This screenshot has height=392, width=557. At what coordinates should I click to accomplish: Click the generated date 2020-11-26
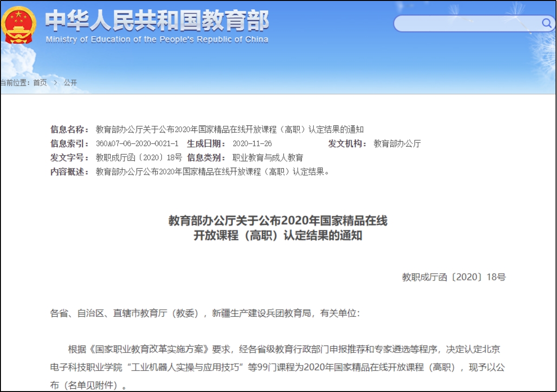tap(252, 144)
